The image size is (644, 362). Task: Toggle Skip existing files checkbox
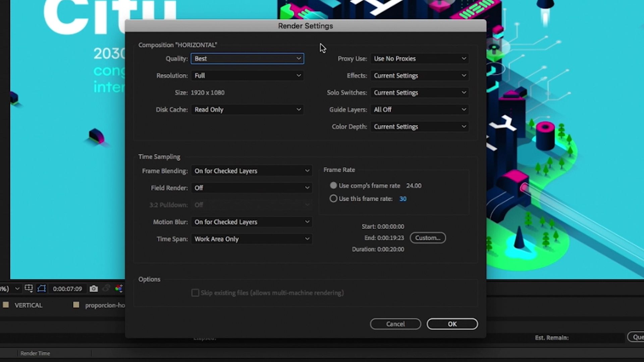195,293
